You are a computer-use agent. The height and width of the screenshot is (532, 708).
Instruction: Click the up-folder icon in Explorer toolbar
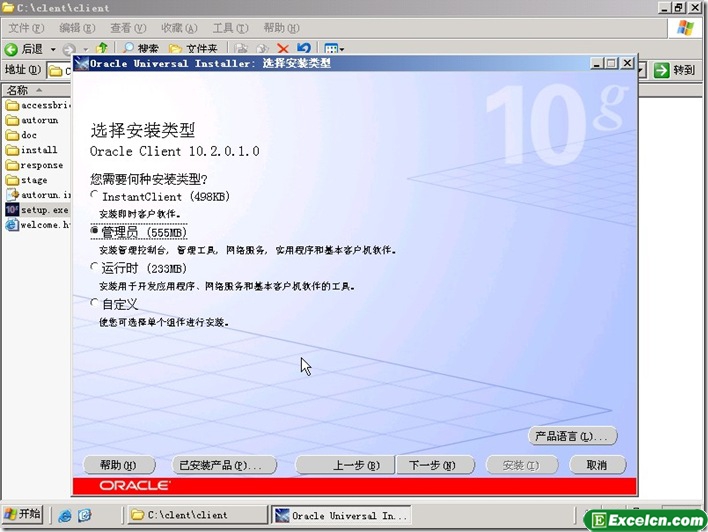tap(102, 48)
